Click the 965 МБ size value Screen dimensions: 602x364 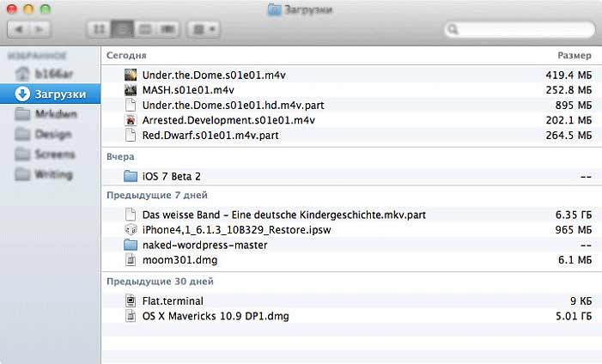point(574,229)
